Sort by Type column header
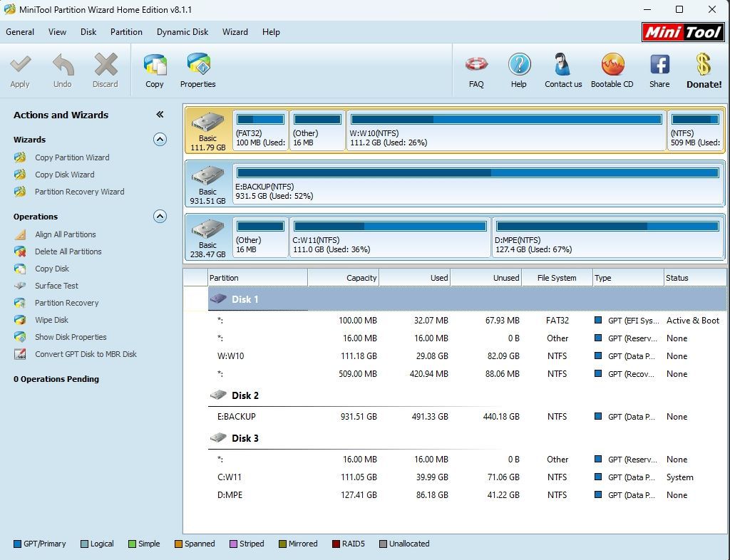 pyautogui.click(x=628, y=278)
